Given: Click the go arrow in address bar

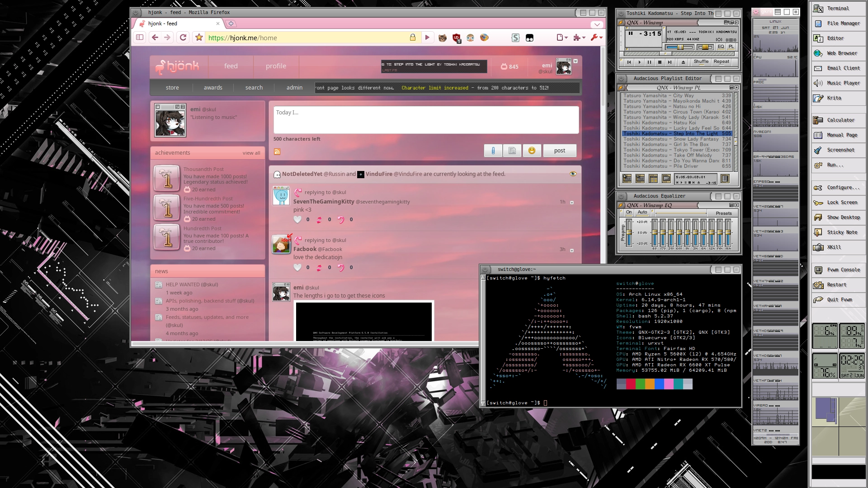Looking at the screenshot, I should (427, 38).
